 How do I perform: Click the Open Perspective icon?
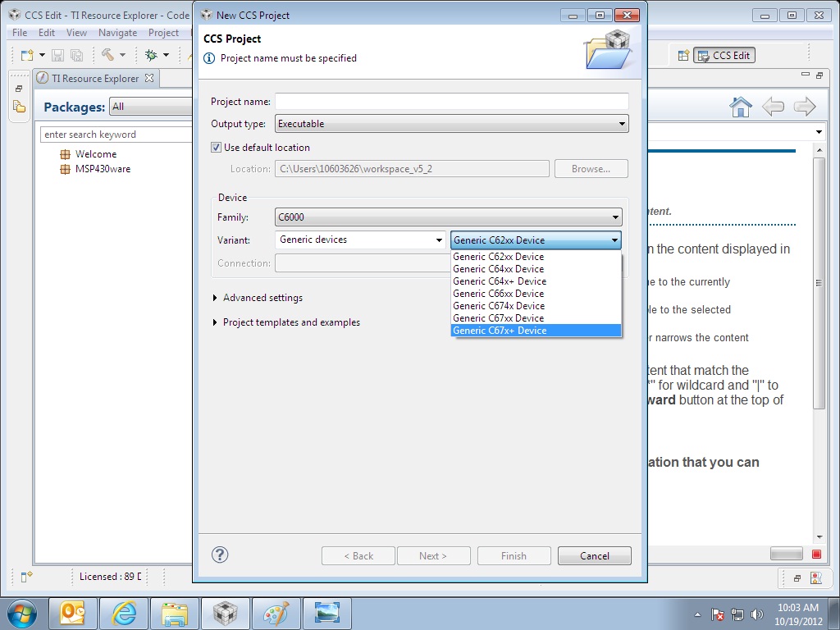[683, 55]
